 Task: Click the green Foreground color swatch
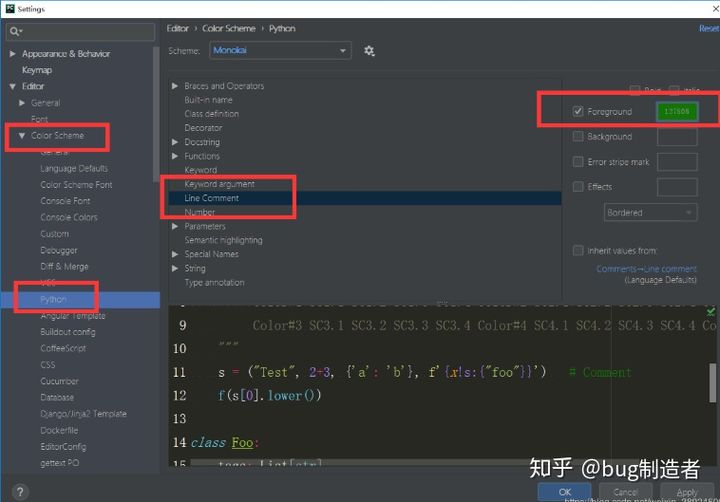pyautogui.click(x=677, y=111)
